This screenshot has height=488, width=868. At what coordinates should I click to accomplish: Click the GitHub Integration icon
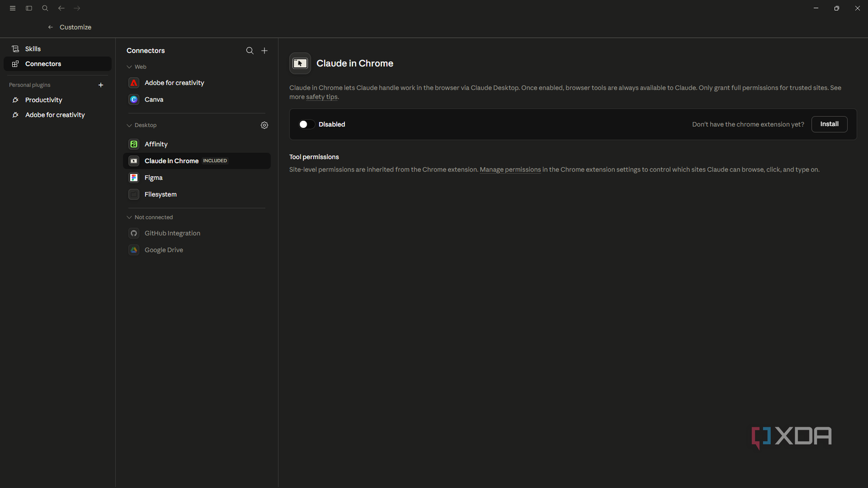134,233
